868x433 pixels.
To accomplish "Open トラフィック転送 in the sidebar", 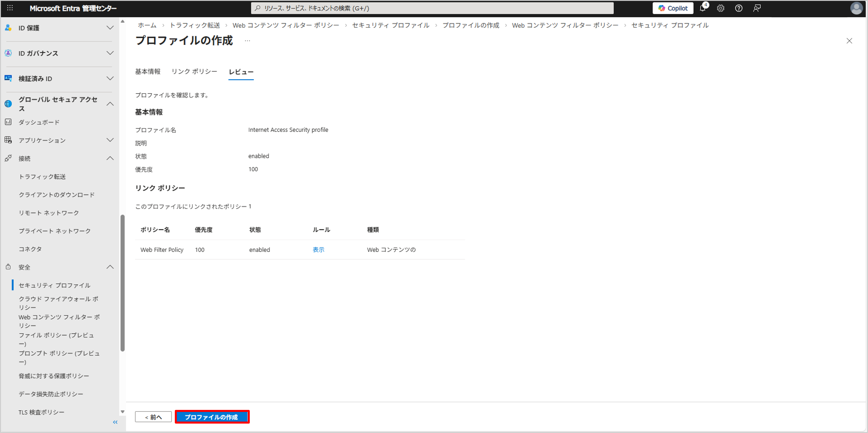I will click(42, 176).
